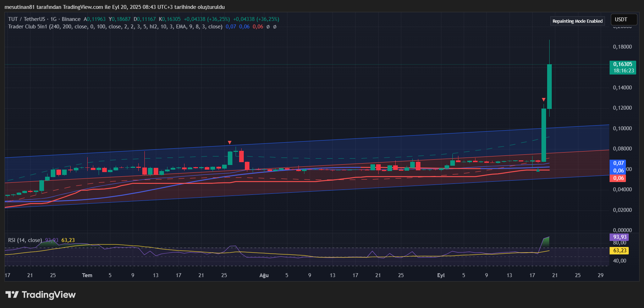Click 63,23 value in RSI legend

[68, 240]
